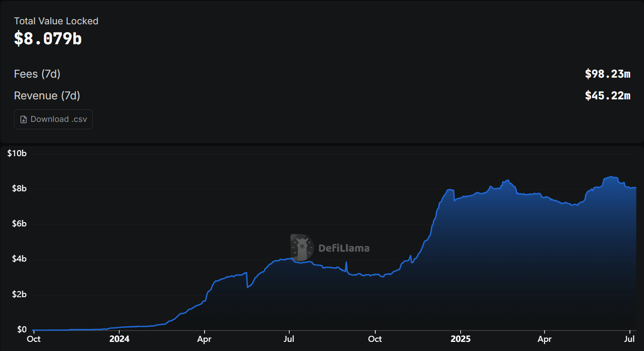The image size is (644, 351).
Task: Click the download icon beside .csv label
Action: coord(24,119)
